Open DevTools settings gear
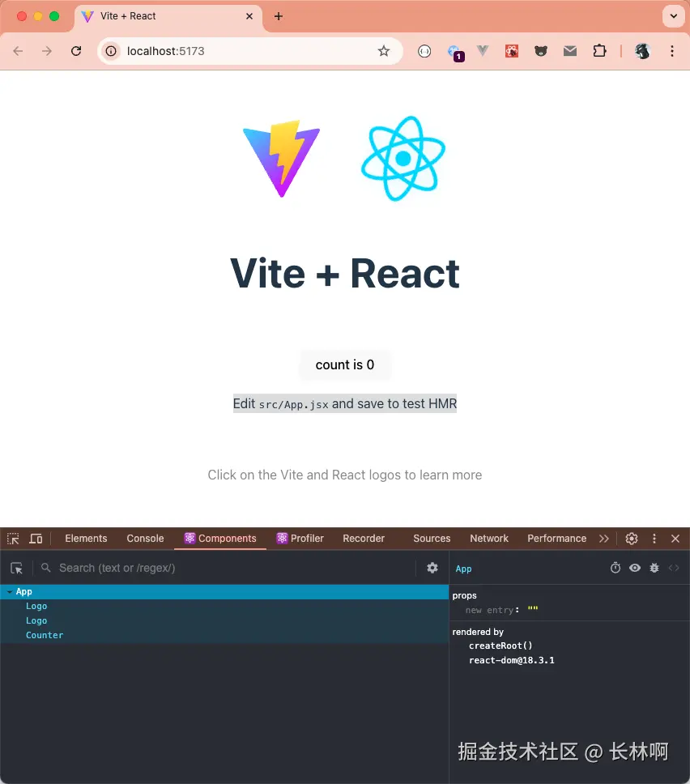 click(632, 539)
